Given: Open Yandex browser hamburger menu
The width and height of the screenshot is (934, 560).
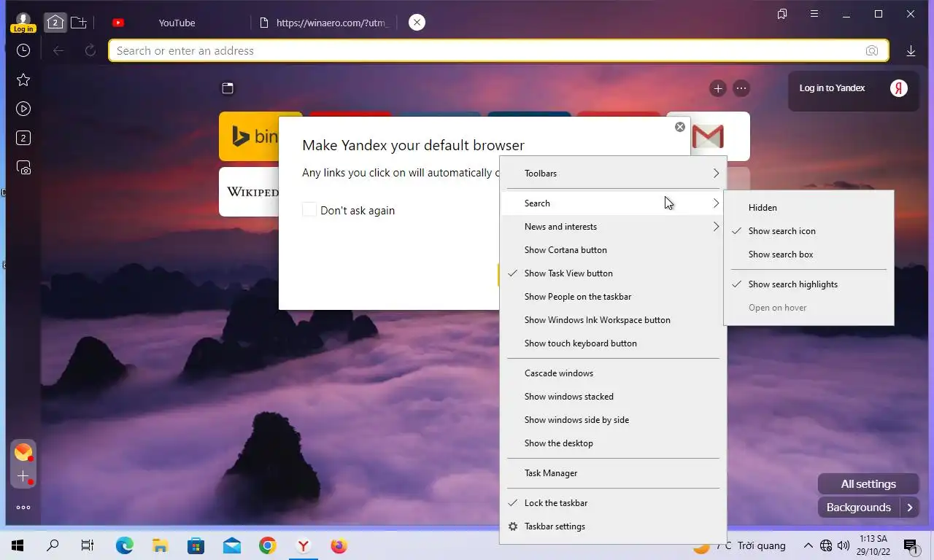Looking at the screenshot, I should [814, 14].
